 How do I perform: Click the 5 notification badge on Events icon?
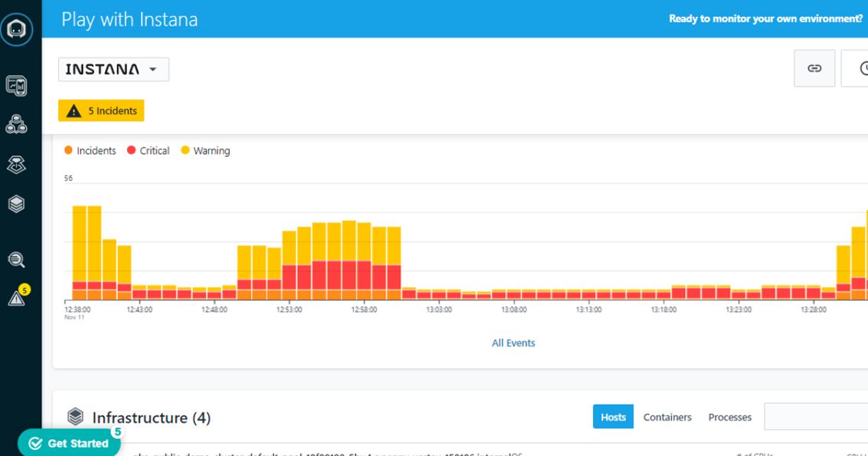[x=24, y=289]
